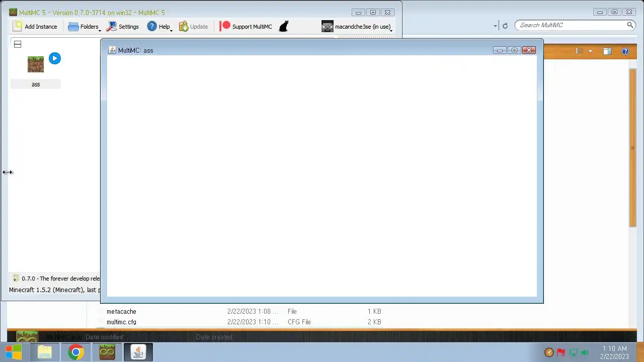The image size is (644, 362).
Task: Open MultiMC Settings from the toolbar
Action: tap(123, 27)
